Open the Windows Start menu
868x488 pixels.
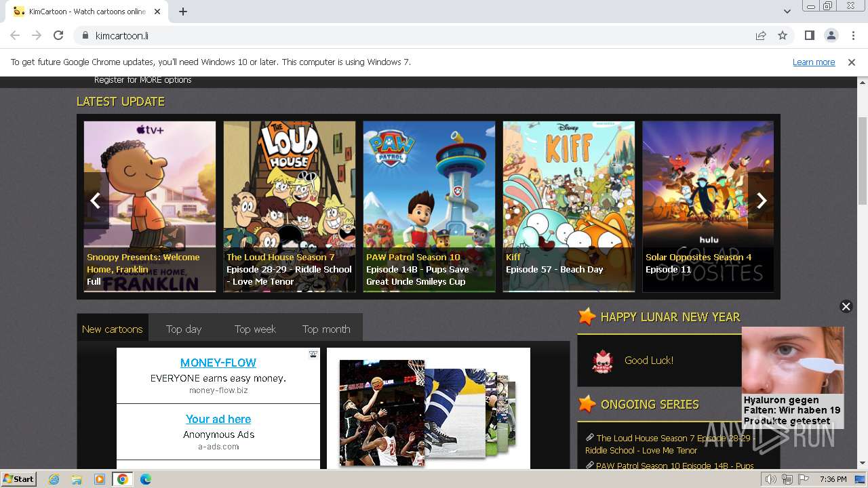click(x=19, y=479)
